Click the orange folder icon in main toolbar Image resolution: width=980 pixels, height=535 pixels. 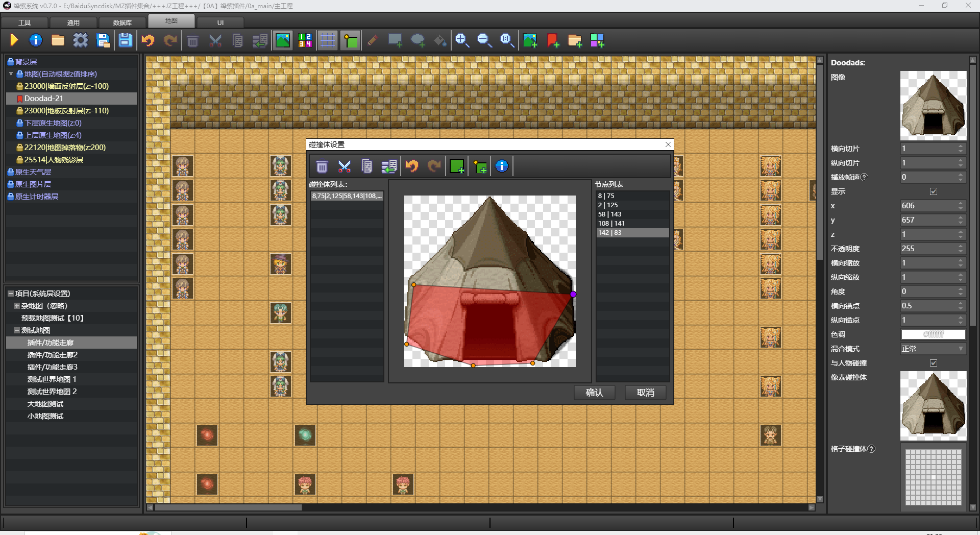(58, 40)
